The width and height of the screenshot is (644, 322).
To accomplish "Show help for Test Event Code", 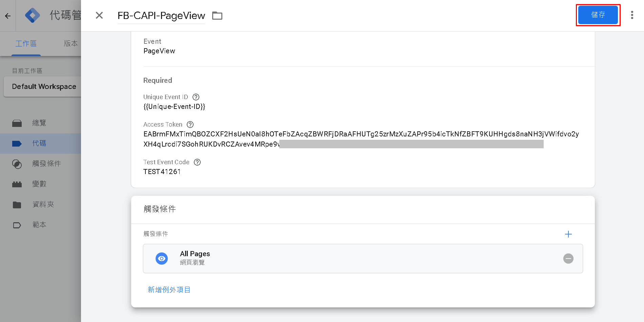I will [x=197, y=162].
